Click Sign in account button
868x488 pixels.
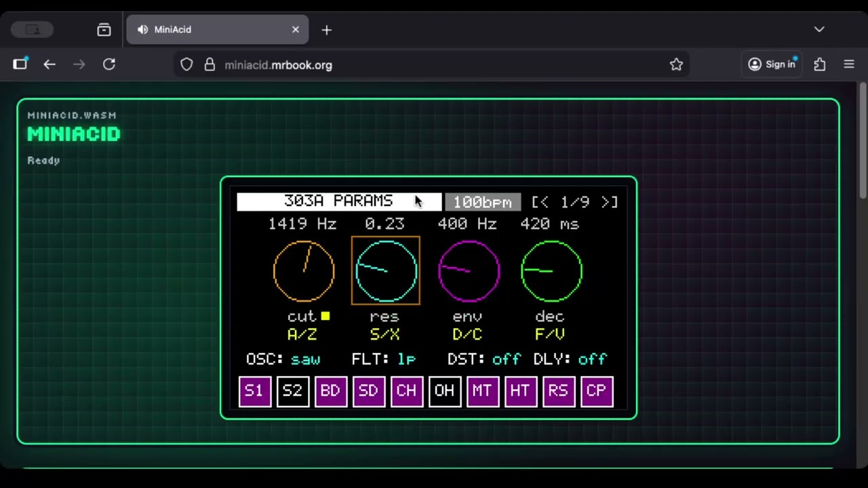tap(772, 64)
